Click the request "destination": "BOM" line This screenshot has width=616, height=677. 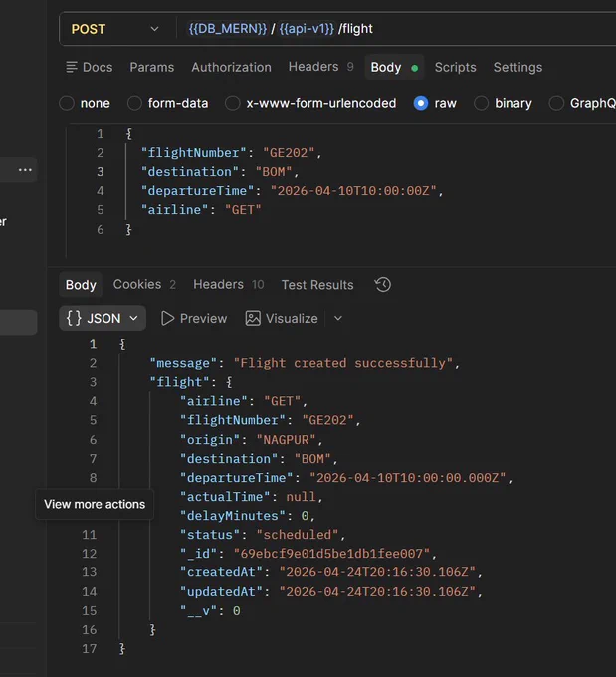click(x=220, y=172)
